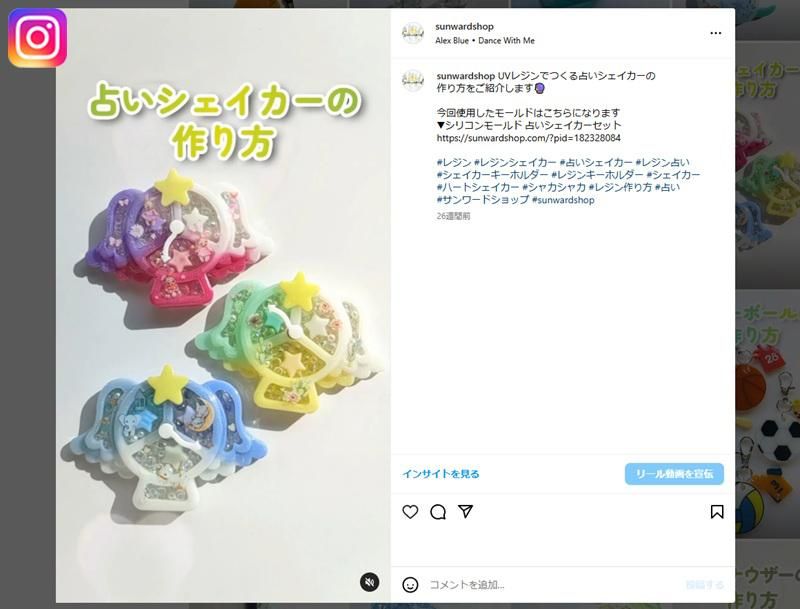Click the sunwardshop username in header
The height and width of the screenshot is (609, 800).
(464, 27)
